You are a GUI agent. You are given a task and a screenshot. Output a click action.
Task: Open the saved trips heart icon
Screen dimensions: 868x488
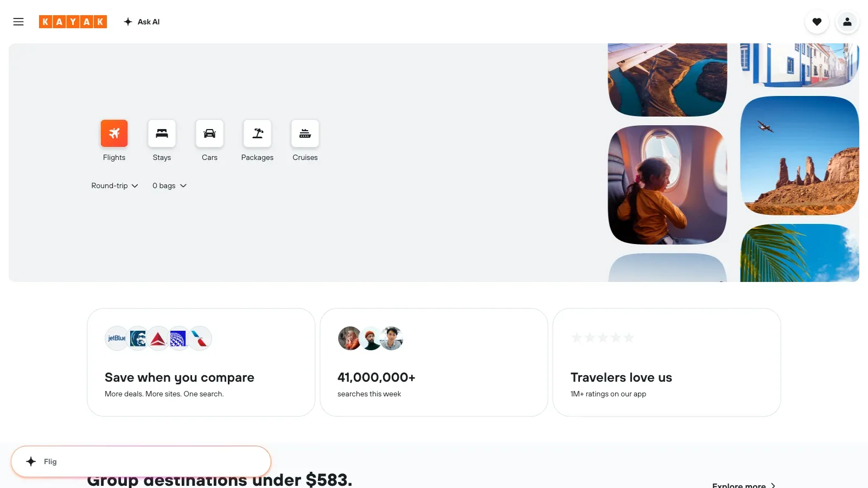coord(817,22)
